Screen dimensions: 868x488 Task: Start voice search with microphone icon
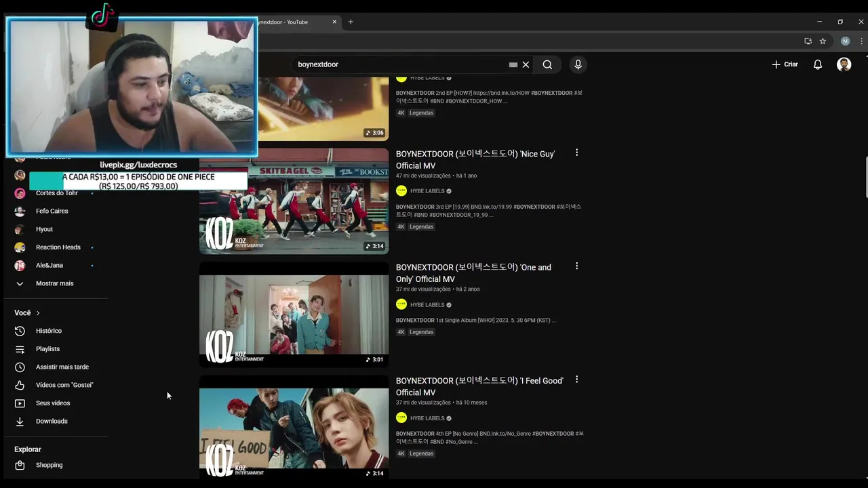(578, 64)
